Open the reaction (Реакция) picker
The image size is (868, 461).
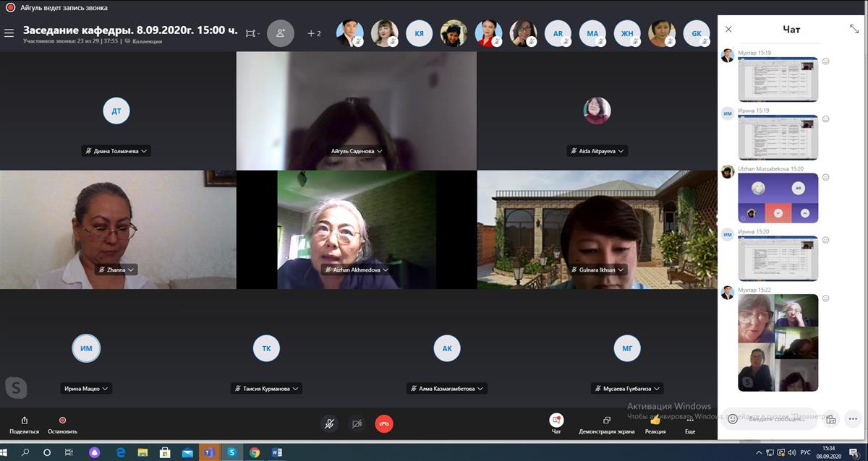(x=655, y=423)
